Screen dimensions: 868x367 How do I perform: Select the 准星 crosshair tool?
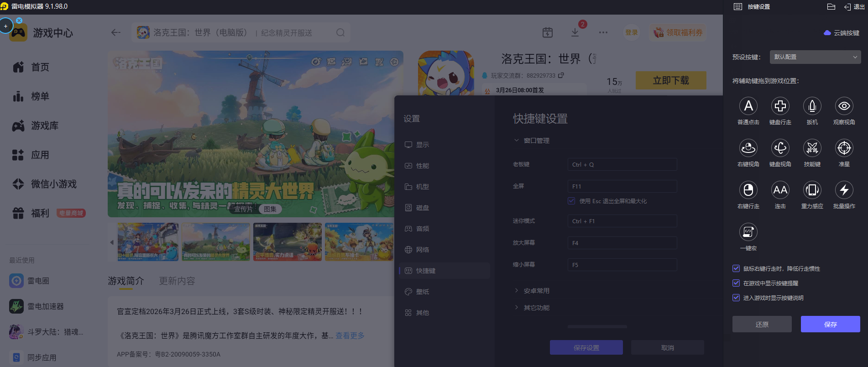[844, 148]
